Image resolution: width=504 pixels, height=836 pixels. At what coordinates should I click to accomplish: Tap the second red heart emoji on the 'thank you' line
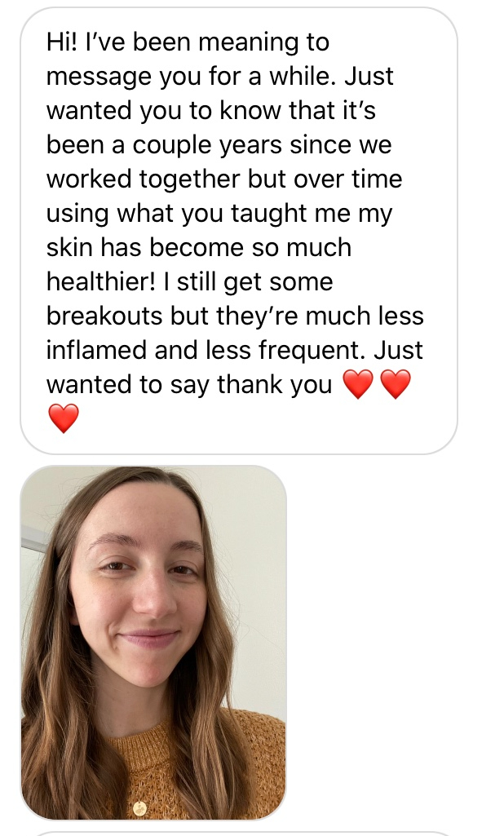click(396, 384)
